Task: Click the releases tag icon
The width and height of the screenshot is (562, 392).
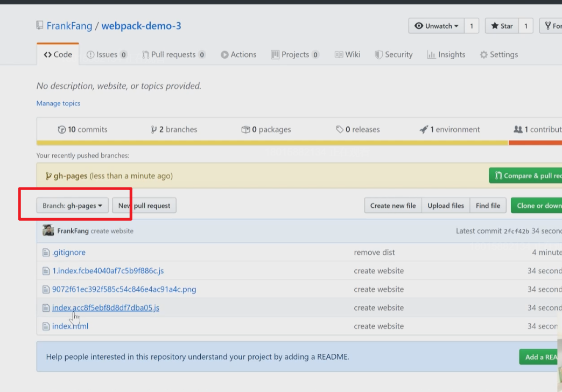Action: 340,129
